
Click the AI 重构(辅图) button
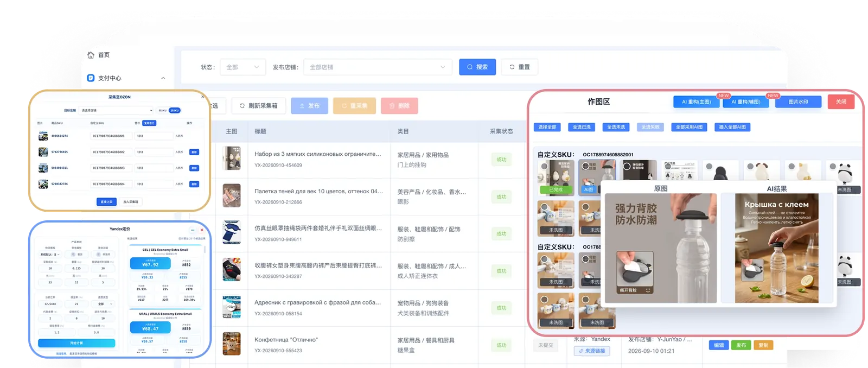pos(746,102)
